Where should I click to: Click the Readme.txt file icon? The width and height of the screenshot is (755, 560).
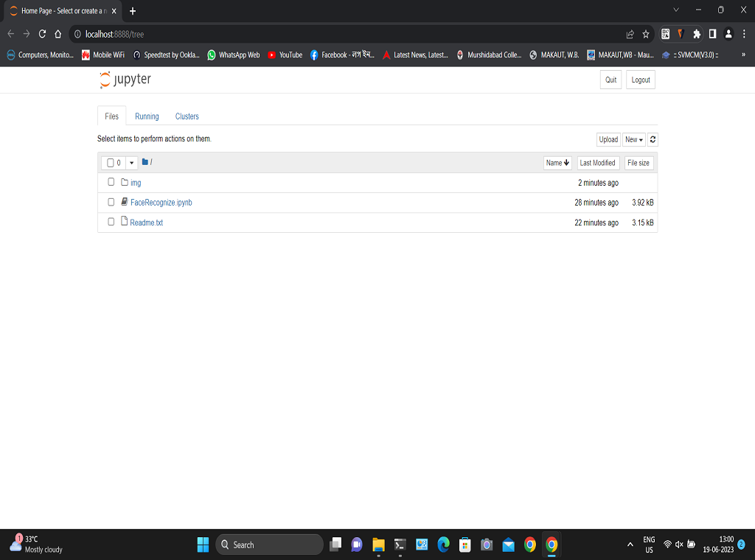tap(124, 221)
